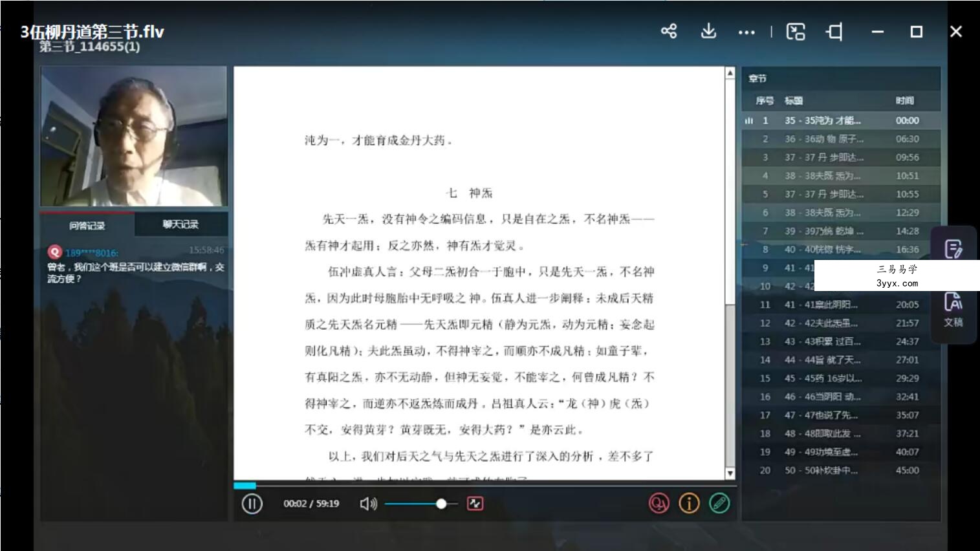
Task: Click the document scrollbar up arrow
Action: [730, 73]
